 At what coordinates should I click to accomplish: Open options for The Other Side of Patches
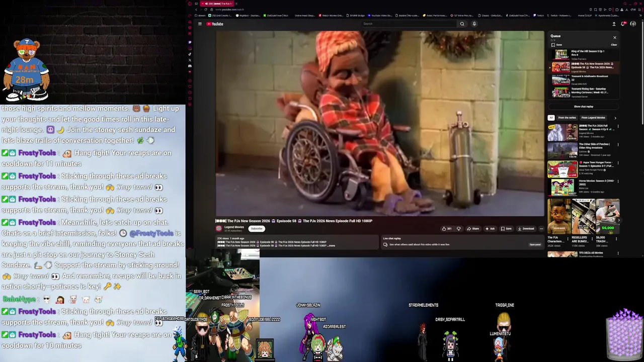[618, 145]
